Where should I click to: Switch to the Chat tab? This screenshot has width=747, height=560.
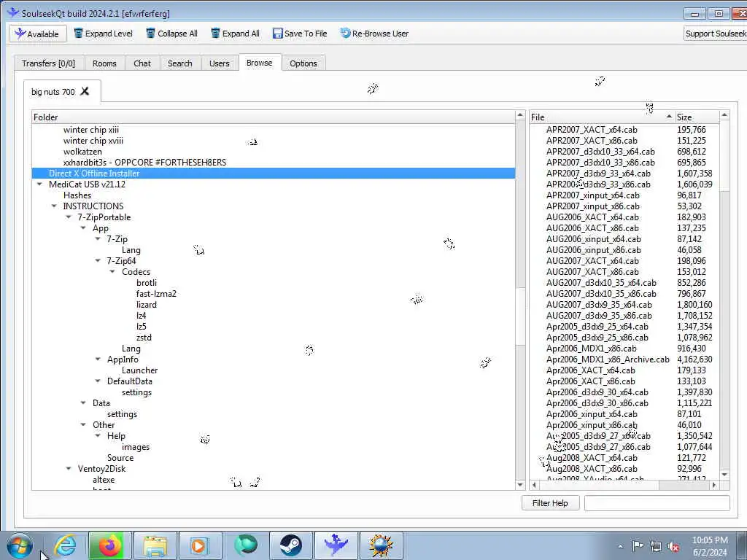(142, 63)
